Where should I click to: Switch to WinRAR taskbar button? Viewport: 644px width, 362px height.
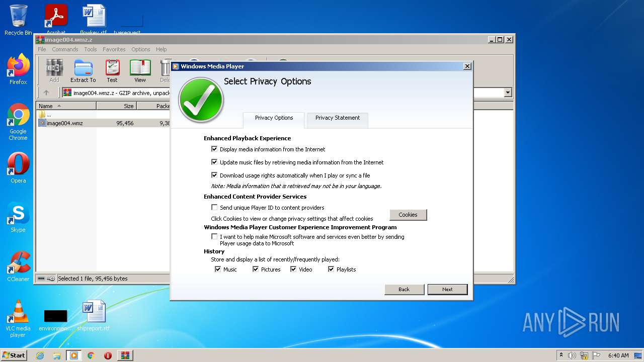[x=125, y=355]
